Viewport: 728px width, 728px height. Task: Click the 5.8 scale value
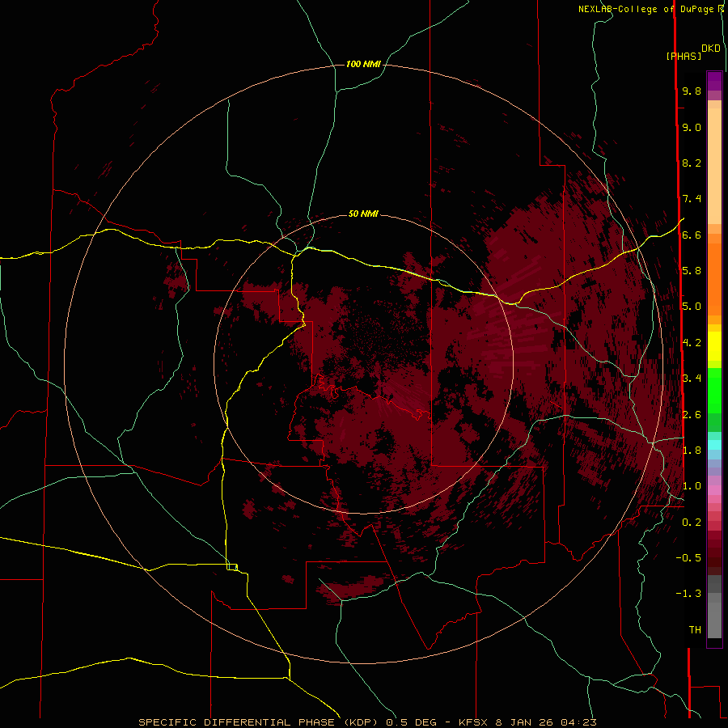692,271
